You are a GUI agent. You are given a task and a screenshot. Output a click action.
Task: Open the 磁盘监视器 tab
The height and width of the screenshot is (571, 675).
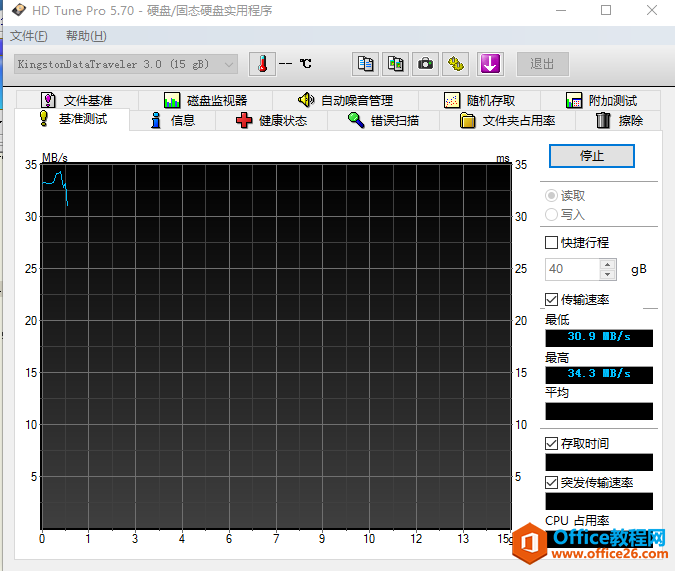point(205,100)
